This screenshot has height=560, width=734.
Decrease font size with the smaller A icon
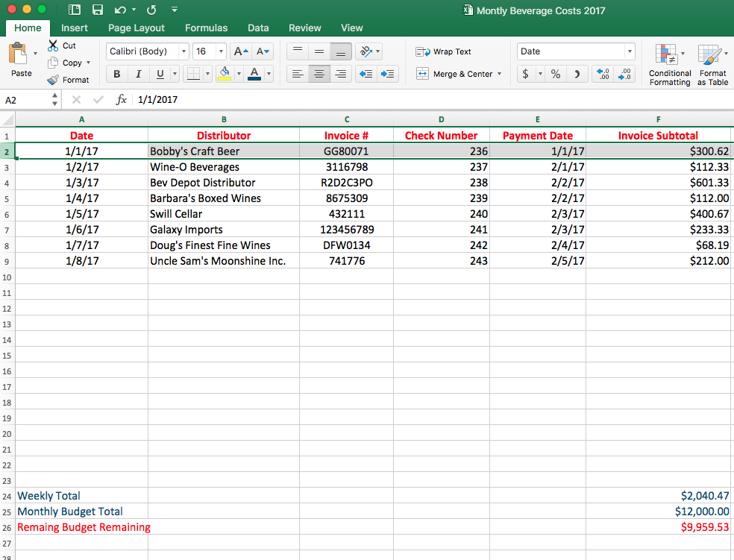click(x=263, y=51)
